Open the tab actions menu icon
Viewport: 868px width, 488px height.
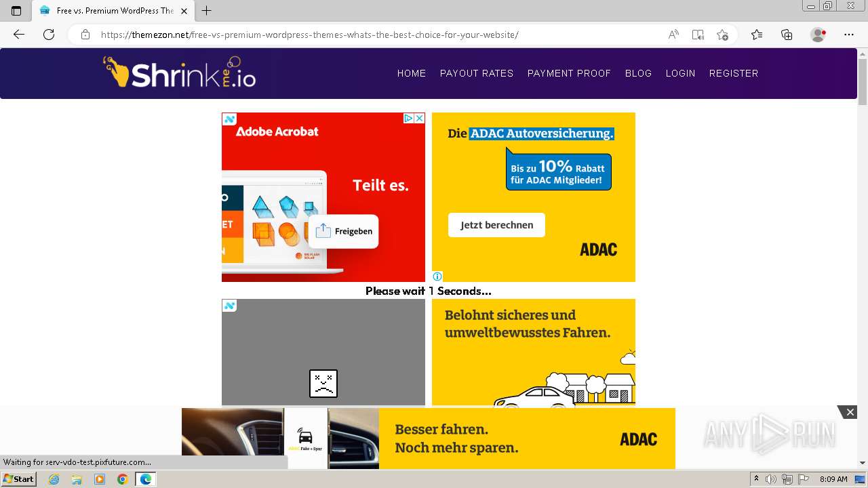16,10
